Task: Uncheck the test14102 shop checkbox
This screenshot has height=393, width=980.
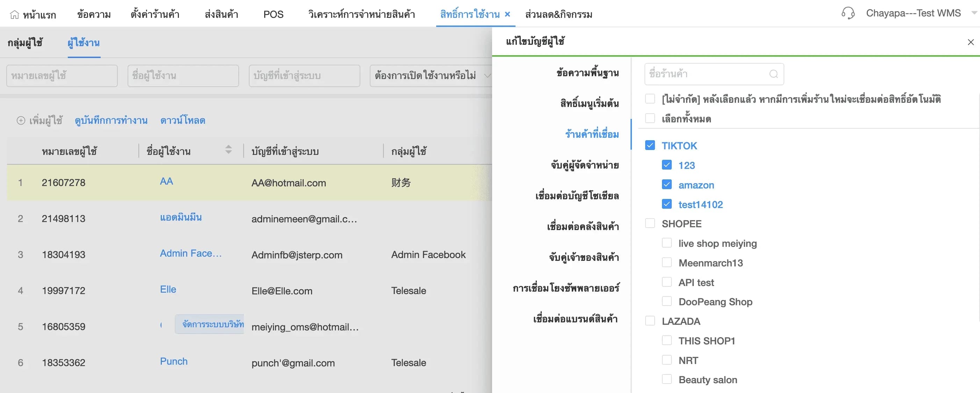Action: click(x=666, y=204)
